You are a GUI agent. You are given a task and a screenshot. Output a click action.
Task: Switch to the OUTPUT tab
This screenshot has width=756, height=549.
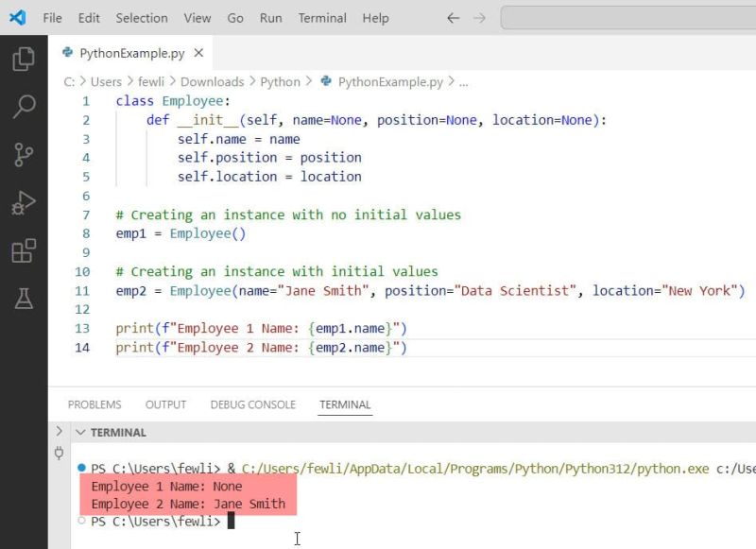pyautogui.click(x=165, y=403)
